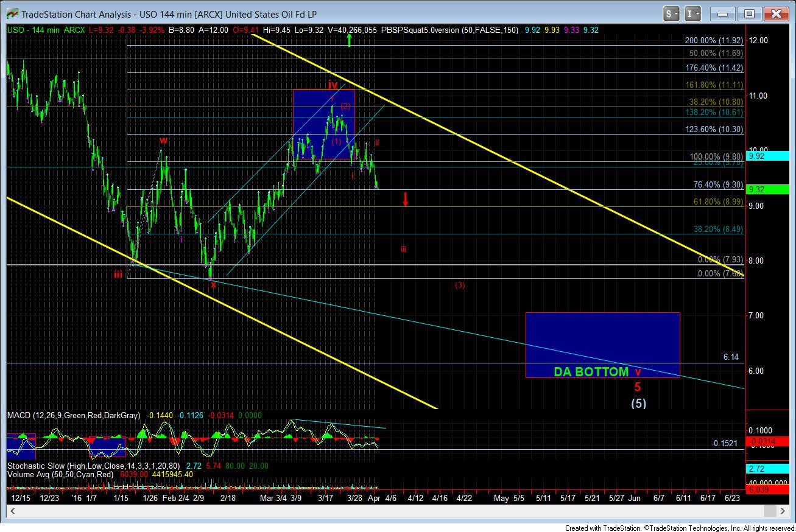Click the Apr date axis label
Image resolution: width=796 pixels, height=532 pixels.
click(374, 497)
